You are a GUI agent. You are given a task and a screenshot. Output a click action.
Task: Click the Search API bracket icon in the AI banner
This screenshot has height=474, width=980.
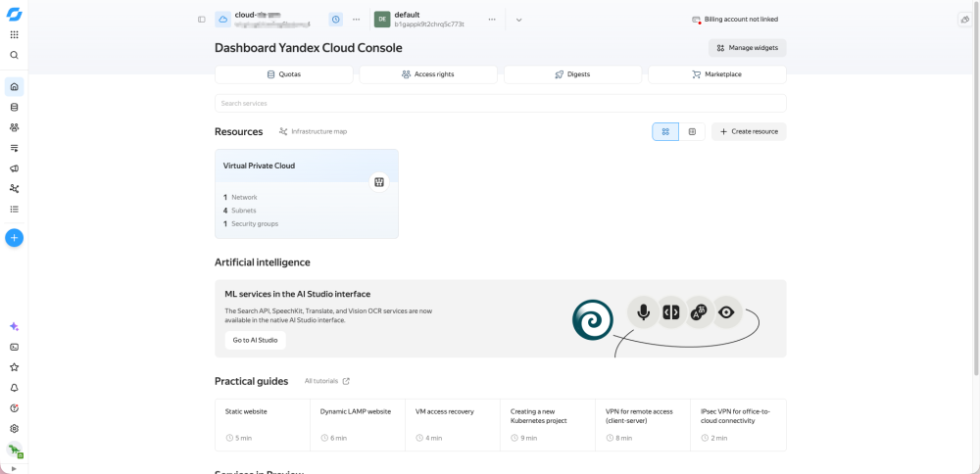pyautogui.click(x=671, y=312)
